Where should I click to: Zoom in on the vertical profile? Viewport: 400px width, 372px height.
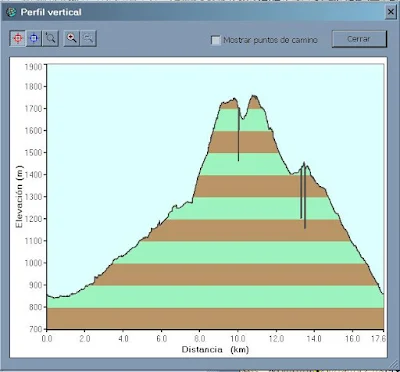click(72, 38)
